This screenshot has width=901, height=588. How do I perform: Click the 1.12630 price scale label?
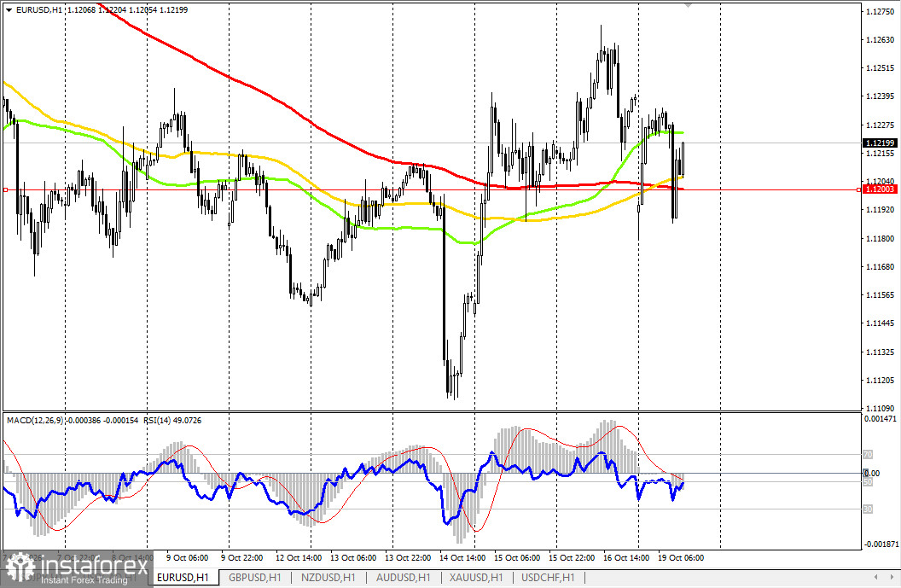(880, 39)
